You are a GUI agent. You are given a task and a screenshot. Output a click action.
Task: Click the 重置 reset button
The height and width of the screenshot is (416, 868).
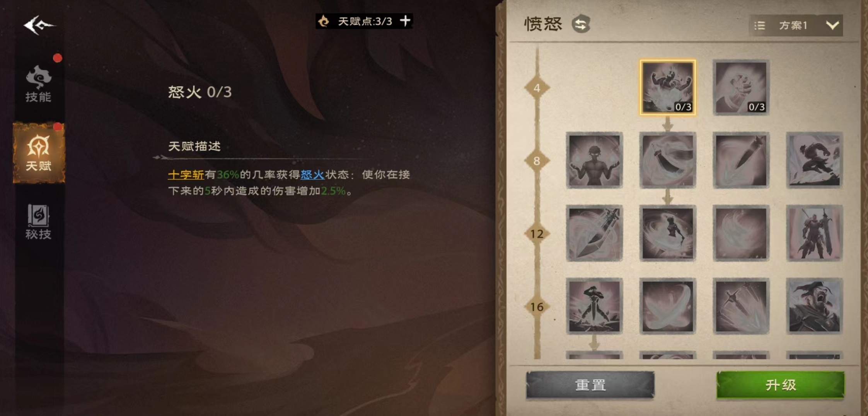coord(590,385)
